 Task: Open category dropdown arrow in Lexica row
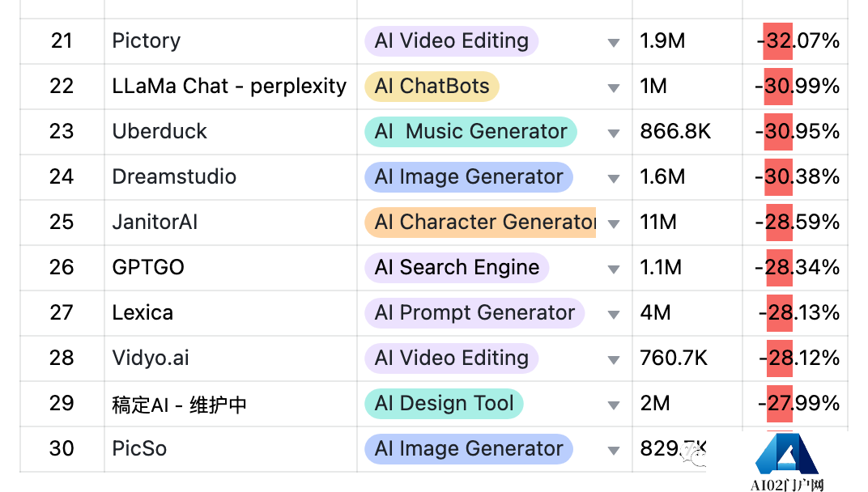[x=614, y=315]
